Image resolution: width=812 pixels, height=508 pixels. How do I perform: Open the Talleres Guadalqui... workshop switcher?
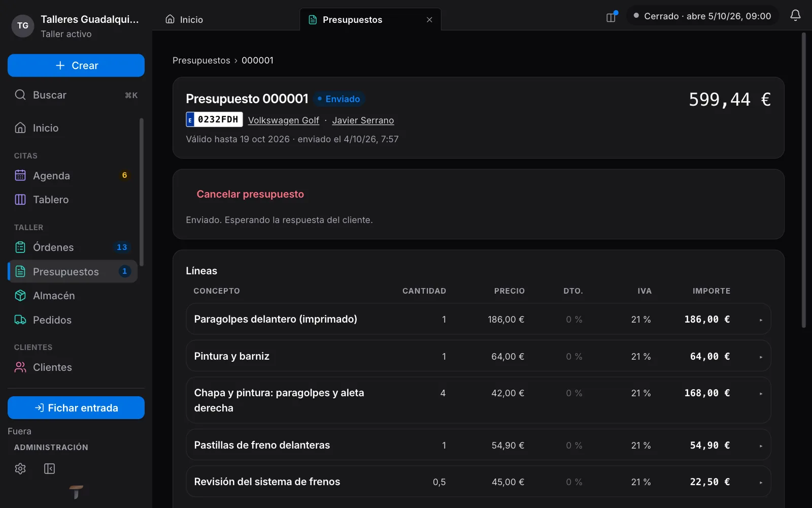pyautogui.click(x=76, y=25)
